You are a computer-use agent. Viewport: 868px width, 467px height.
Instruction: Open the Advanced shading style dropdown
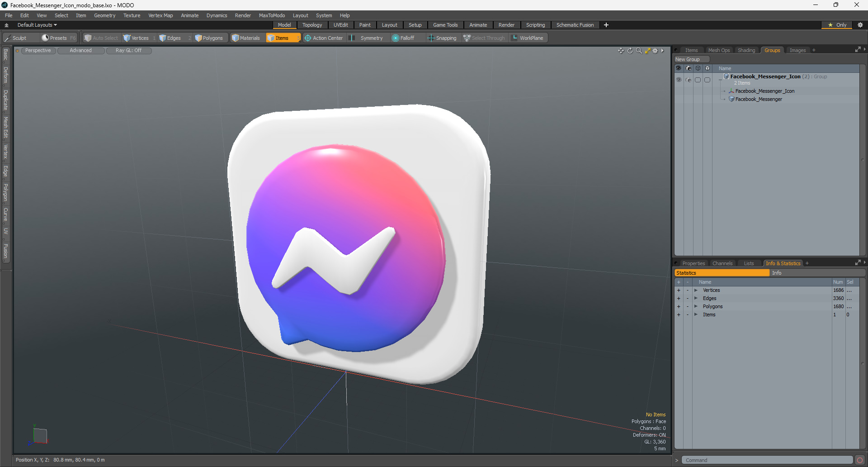pyautogui.click(x=80, y=51)
